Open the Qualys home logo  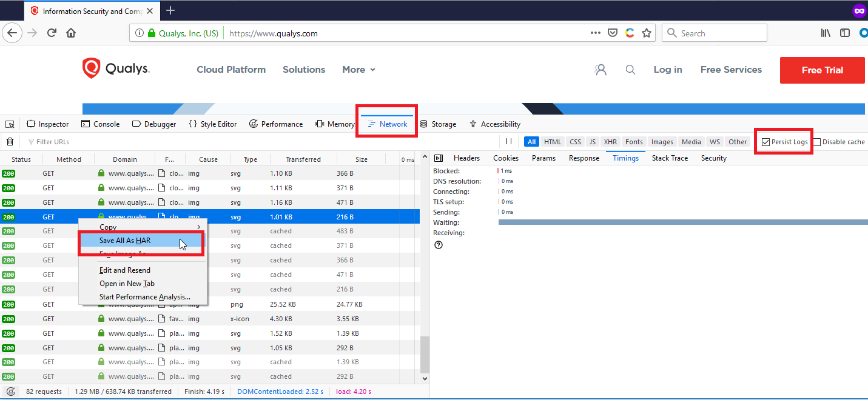[x=115, y=68]
